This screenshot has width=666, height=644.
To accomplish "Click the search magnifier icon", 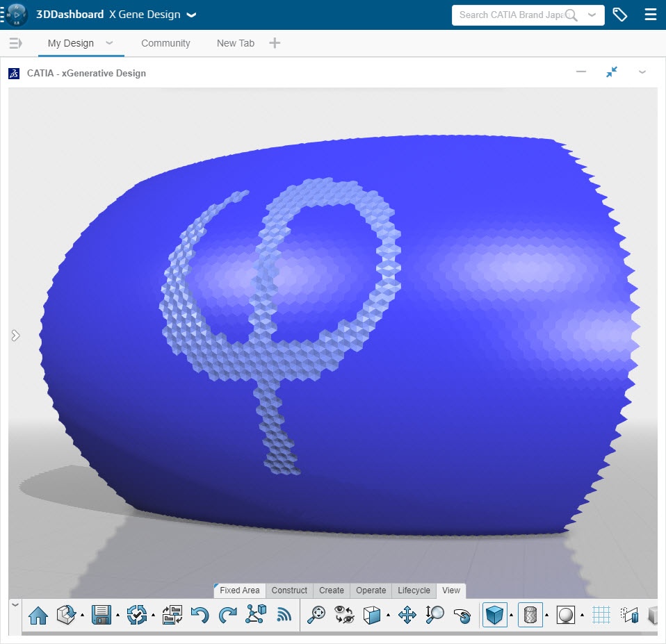I will click(571, 15).
